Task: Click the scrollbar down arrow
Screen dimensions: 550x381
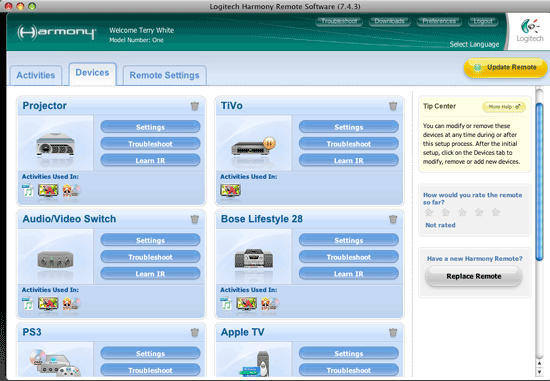Action: coord(539,372)
